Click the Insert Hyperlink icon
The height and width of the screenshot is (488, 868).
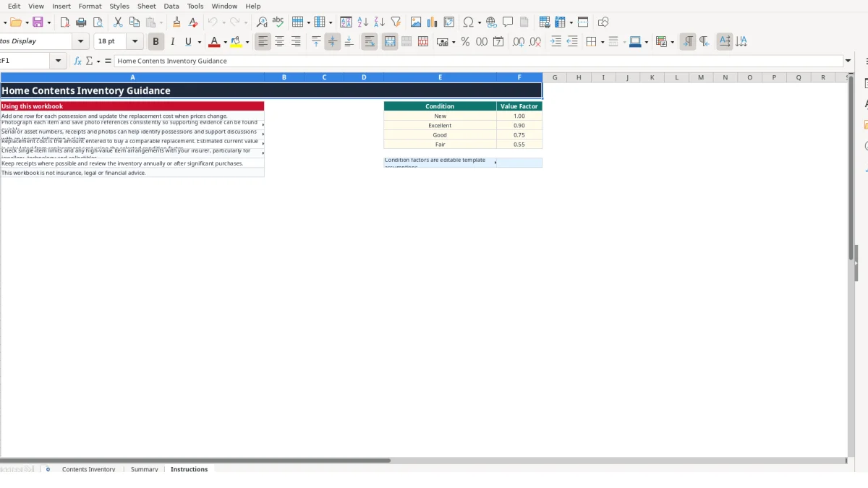click(x=491, y=22)
